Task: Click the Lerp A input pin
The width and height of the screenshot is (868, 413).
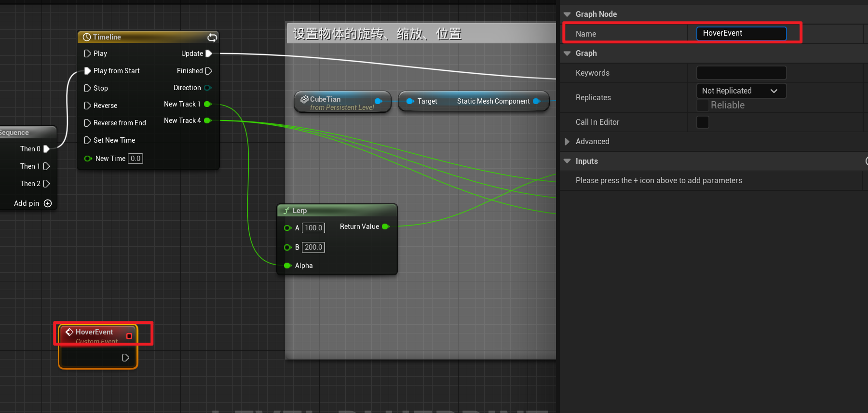Action: tap(288, 228)
